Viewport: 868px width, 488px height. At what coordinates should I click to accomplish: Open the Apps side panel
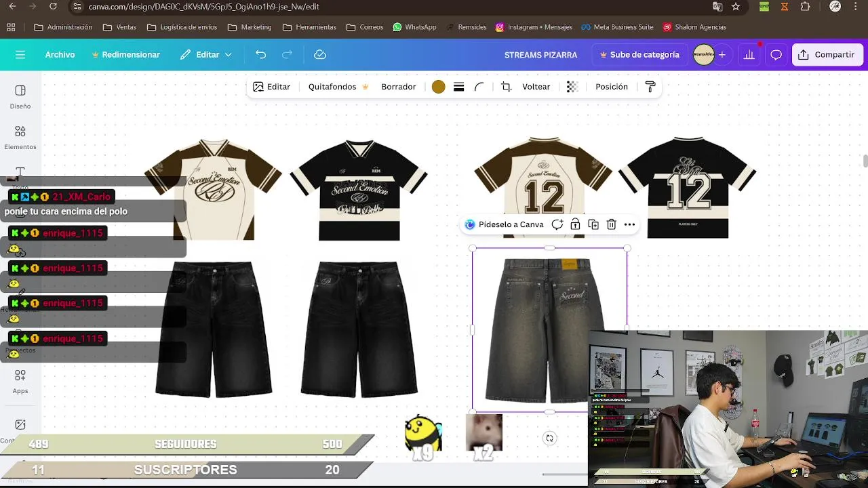tap(20, 382)
